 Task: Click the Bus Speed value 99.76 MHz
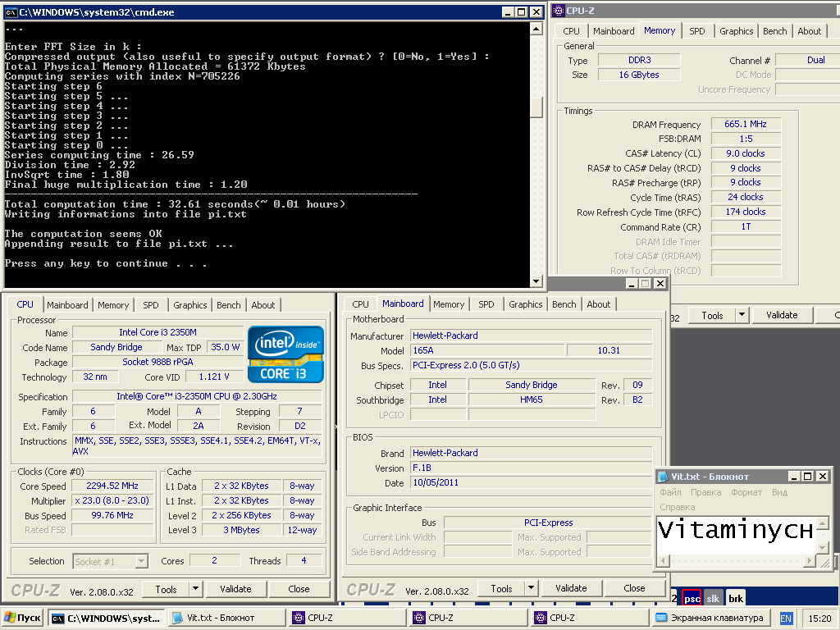click(x=112, y=515)
